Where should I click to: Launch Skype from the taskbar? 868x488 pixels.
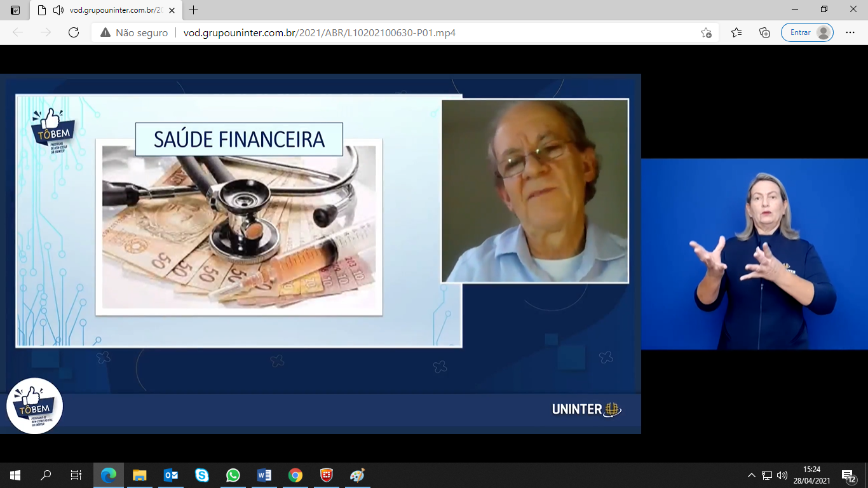pyautogui.click(x=202, y=475)
